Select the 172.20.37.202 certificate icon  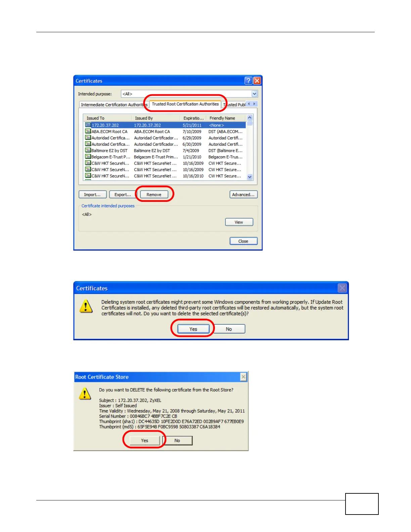[88, 125]
